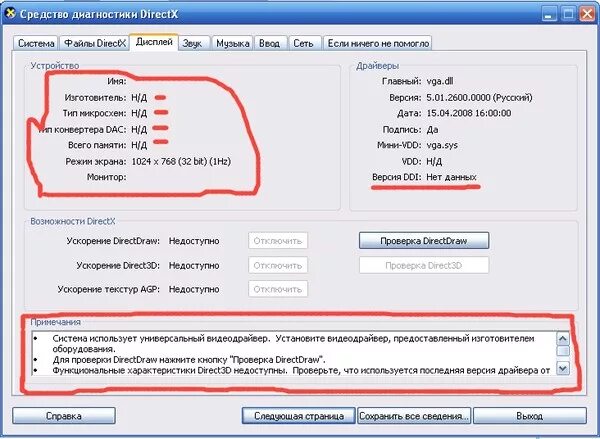Click Сохранить все сведения button
This screenshot has width=600, height=439.
[x=414, y=416]
